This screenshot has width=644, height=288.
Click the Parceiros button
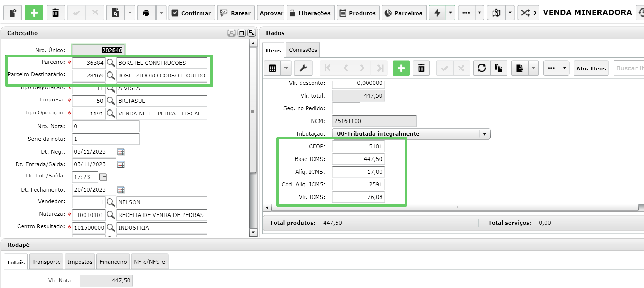(404, 13)
